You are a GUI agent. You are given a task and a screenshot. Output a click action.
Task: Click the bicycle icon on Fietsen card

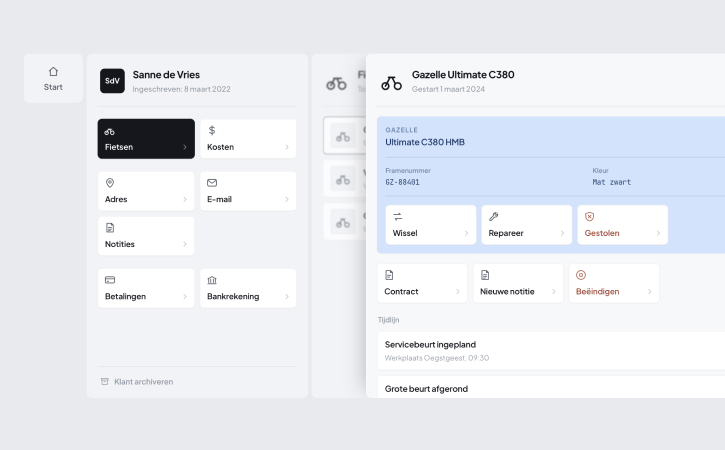tap(110, 132)
